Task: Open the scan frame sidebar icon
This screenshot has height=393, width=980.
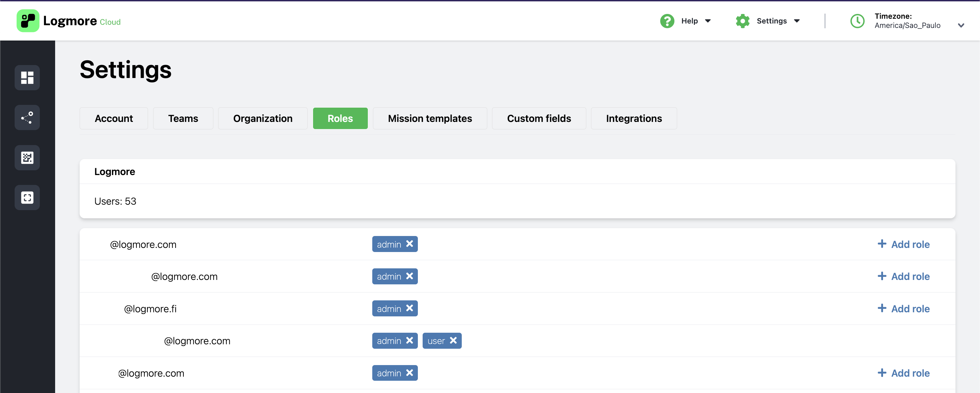Action: [27, 198]
